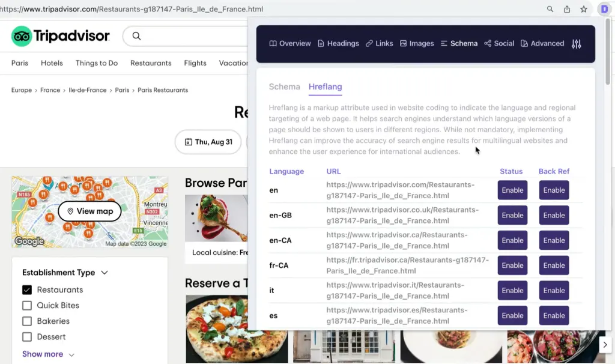The image size is (615, 364).
Task: Open the Paris nav link
Action: point(20,63)
